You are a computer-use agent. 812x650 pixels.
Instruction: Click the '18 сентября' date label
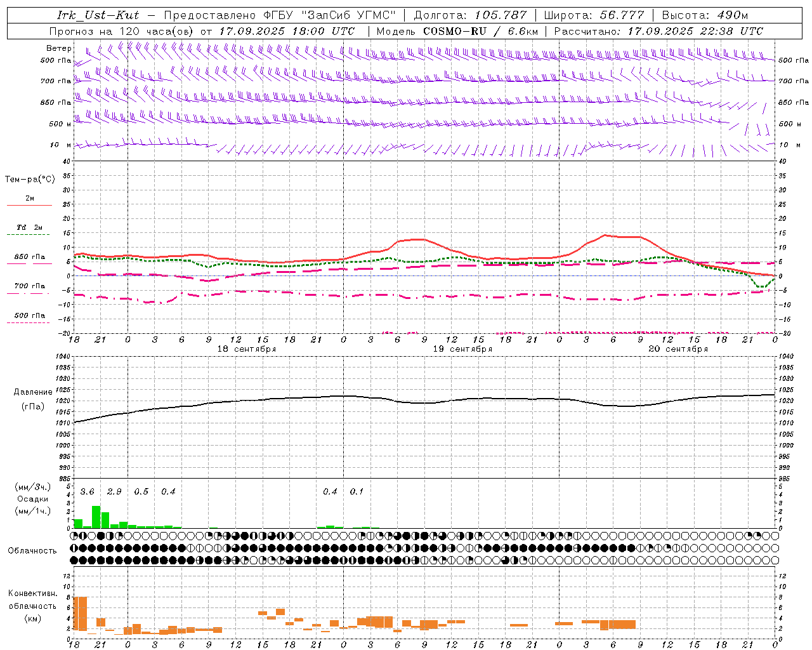click(x=247, y=349)
